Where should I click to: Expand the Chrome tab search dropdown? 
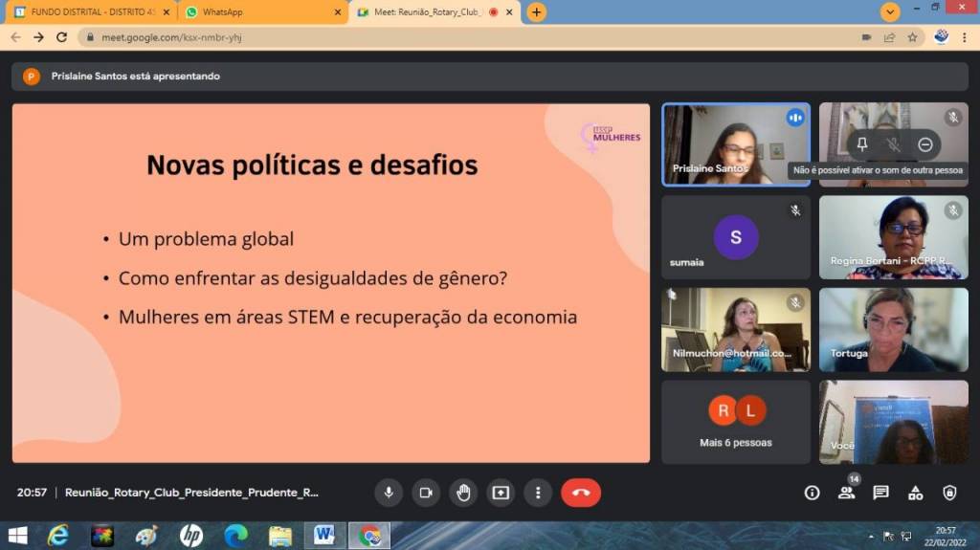(x=891, y=12)
